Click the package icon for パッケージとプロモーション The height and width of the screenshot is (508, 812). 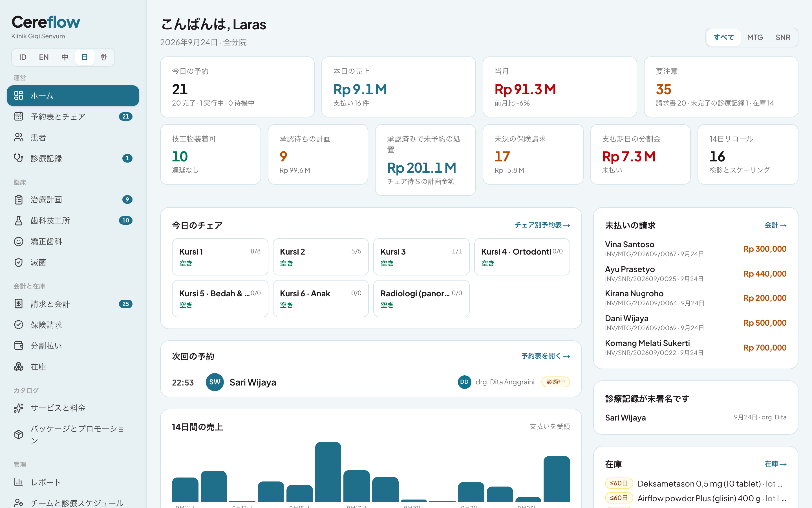click(18, 435)
